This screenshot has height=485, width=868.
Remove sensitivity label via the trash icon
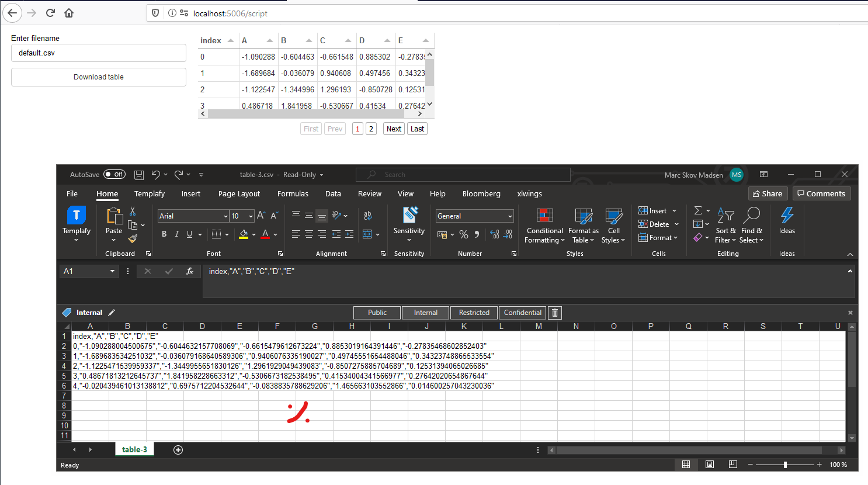[x=554, y=313]
